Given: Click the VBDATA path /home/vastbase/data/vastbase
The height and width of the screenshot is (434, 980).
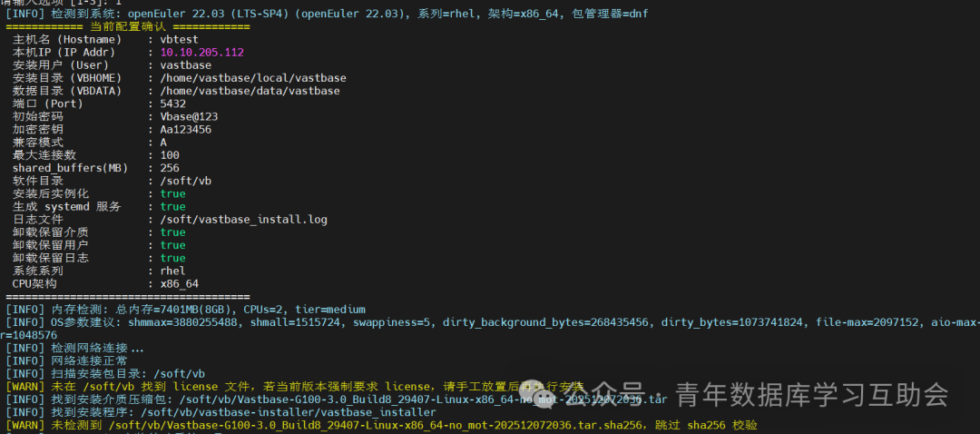Looking at the screenshot, I should pyautogui.click(x=250, y=91).
